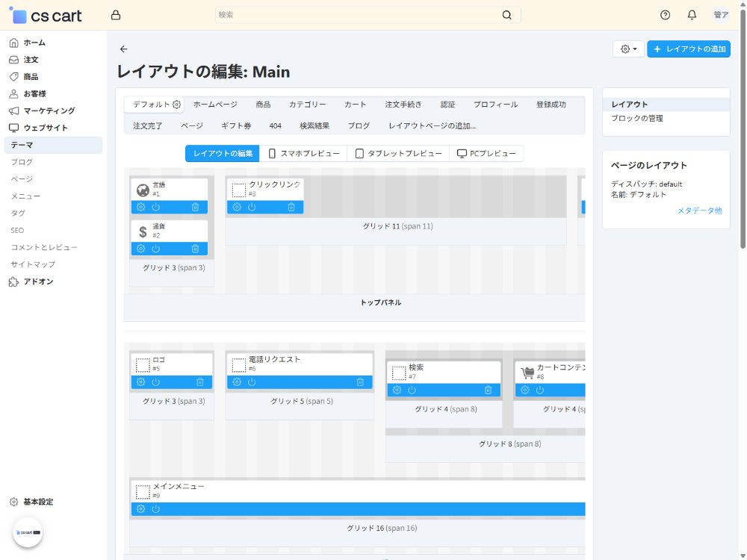Screen dimensions: 747x560
Task: Click the レイアウトの追加 button
Action: click(x=688, y=49)
